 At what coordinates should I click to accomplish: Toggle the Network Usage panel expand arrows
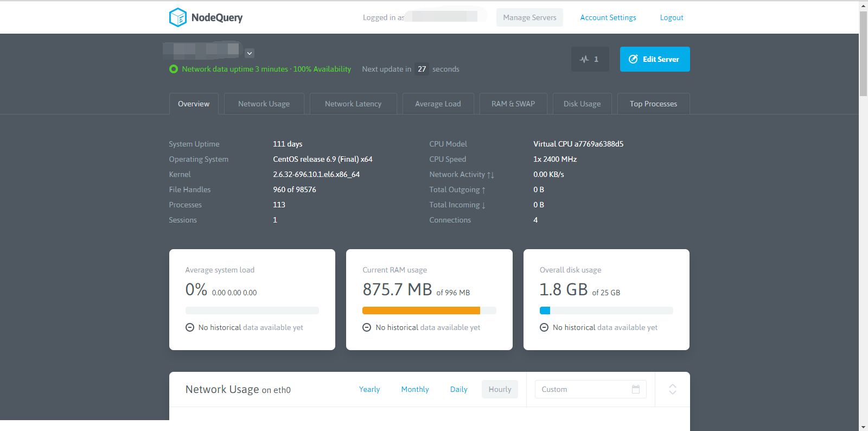tap(673, 389)
